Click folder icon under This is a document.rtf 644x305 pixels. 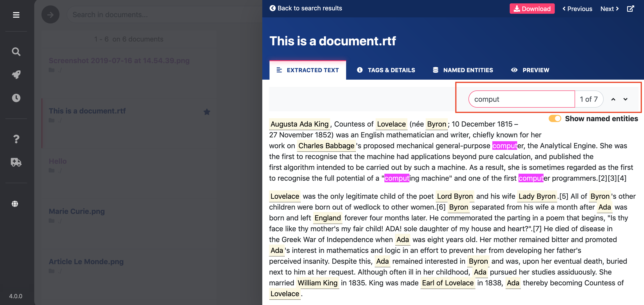[52, 120]
